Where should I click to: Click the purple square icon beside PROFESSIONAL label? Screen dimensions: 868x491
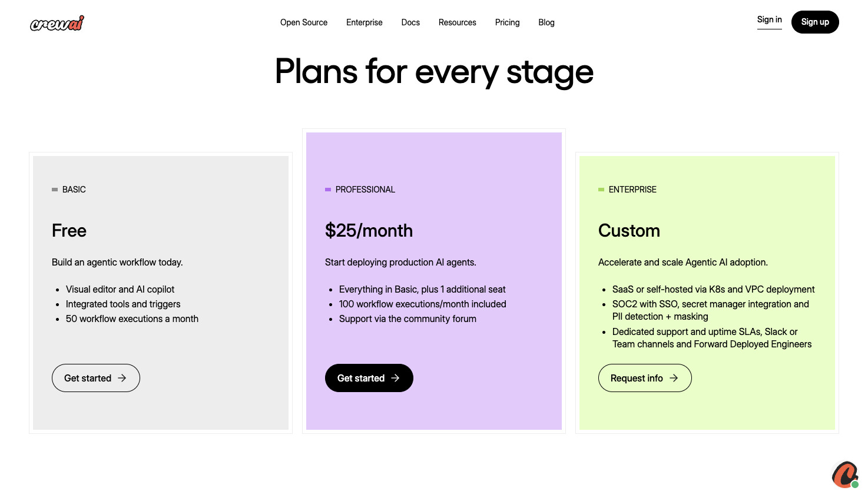(328, 190)
